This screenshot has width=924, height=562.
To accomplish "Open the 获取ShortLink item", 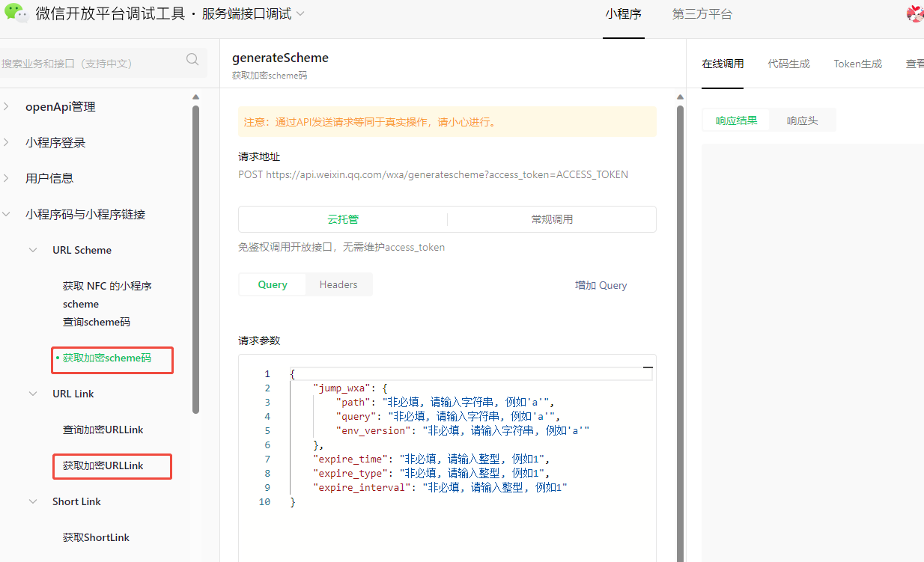I will [96, 537].
